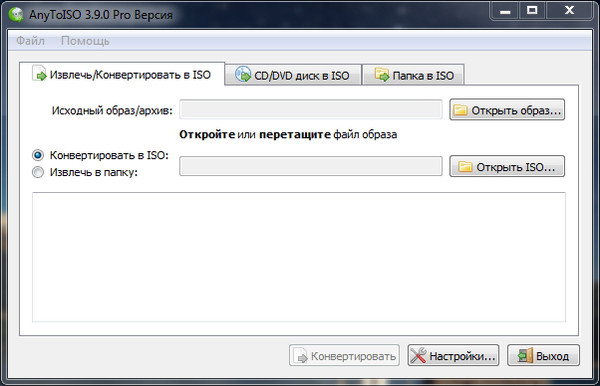Open the Файл menu
Image resolution: width=600 pixels, height=386 pixels.
tap(31, 41)
